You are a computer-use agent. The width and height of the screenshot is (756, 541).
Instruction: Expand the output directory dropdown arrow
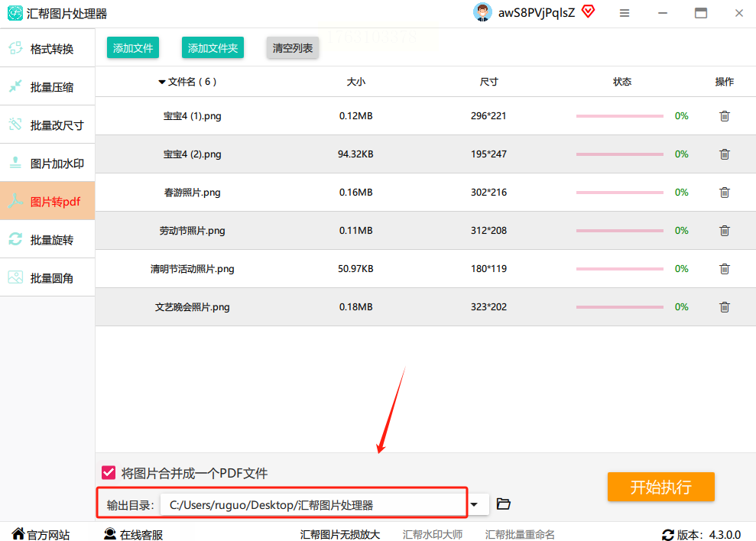(475, 504)
